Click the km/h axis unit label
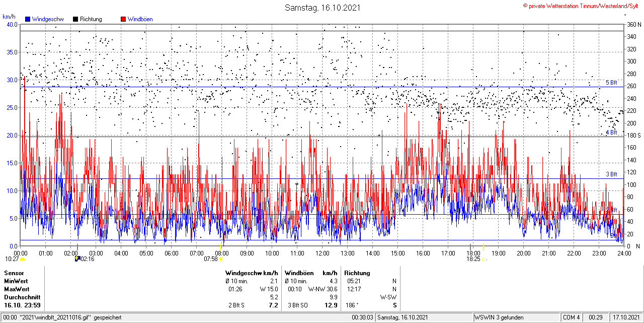The height and width of the screenshot is (323, 644). (x=9, y=17)
